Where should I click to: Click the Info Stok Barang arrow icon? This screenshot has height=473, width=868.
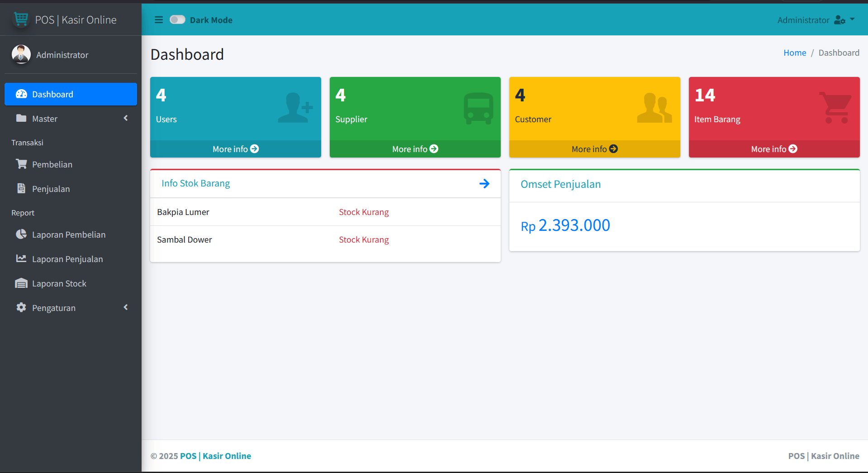[x=484, y=183]
